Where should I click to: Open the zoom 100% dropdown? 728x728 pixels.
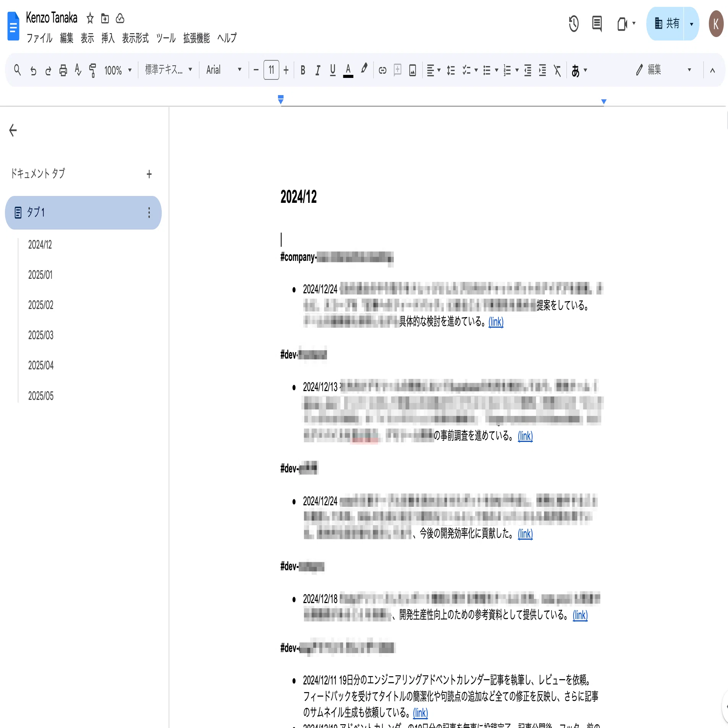pos(118,70)
